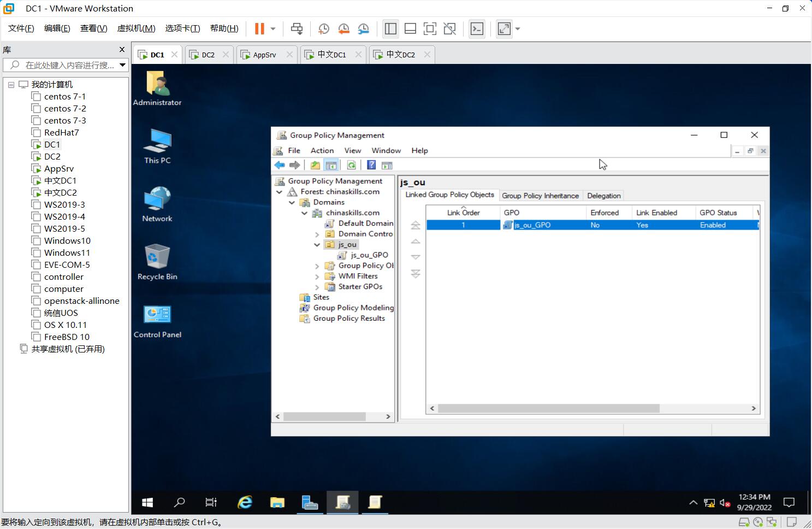Switch to the DC2 VM tab
This screenshot has width=812, height=529.
pyautogui.click(x=208, y=55)
